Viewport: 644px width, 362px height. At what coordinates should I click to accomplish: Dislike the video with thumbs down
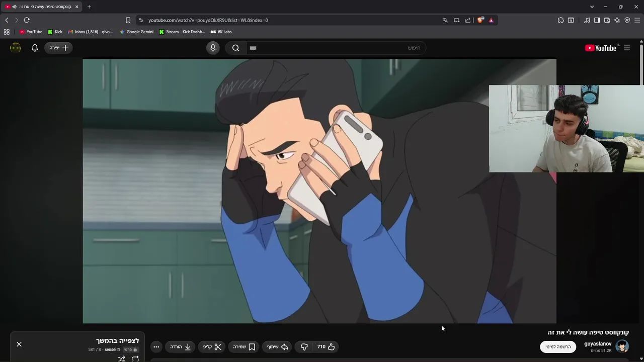point(304,347)
